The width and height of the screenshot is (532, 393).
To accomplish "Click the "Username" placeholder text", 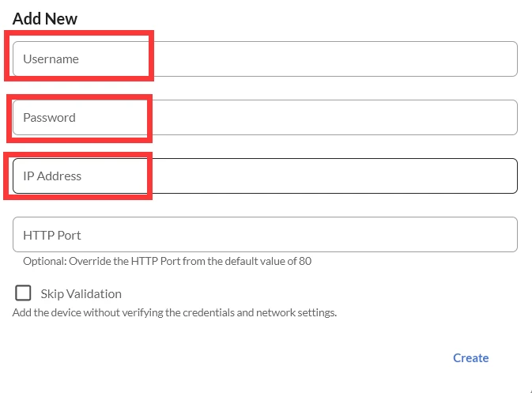I will 51,59.
